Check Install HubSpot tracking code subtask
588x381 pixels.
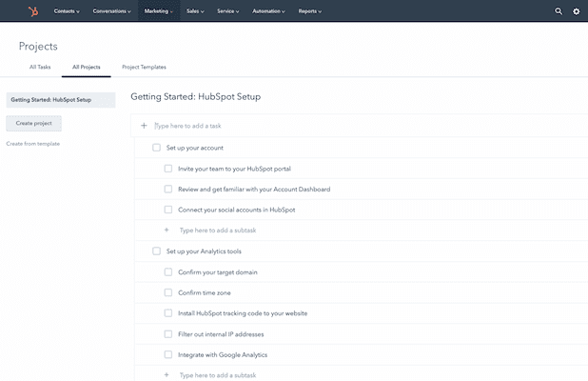click(168, 313)
